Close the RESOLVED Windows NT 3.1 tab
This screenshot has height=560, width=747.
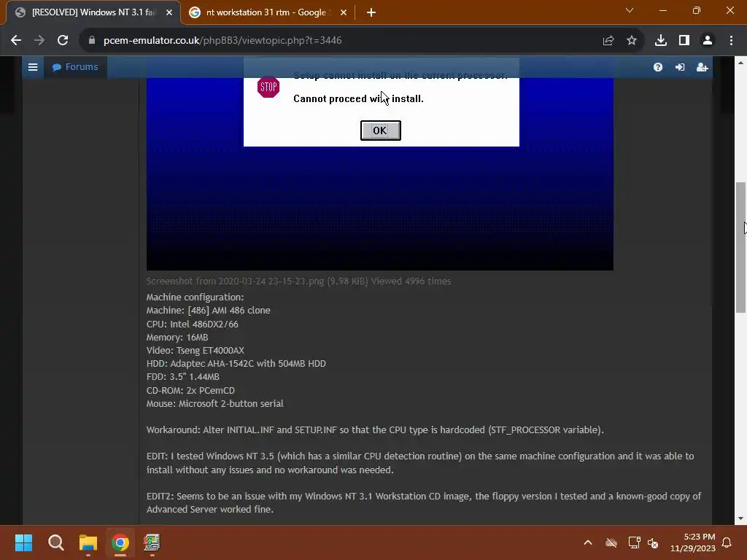click(169, 12)
